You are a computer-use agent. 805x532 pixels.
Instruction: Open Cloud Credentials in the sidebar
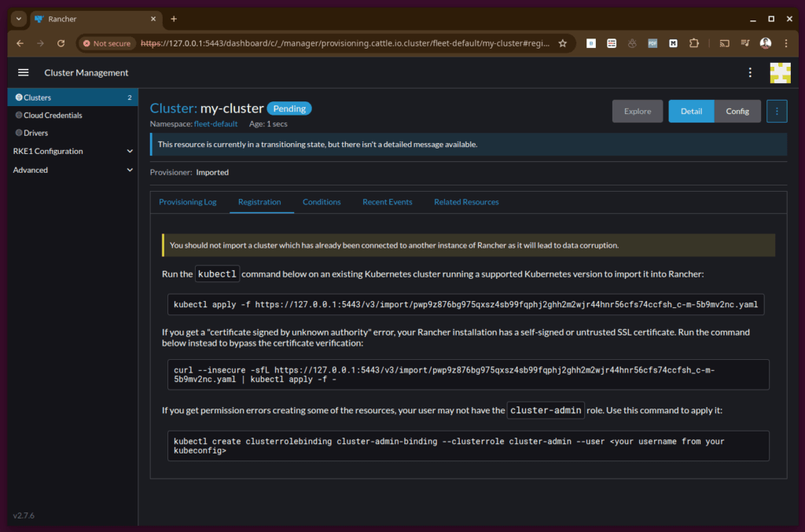(72, 115)
